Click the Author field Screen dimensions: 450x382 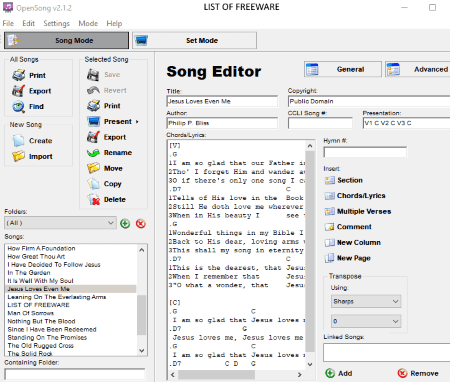[222, 123]
